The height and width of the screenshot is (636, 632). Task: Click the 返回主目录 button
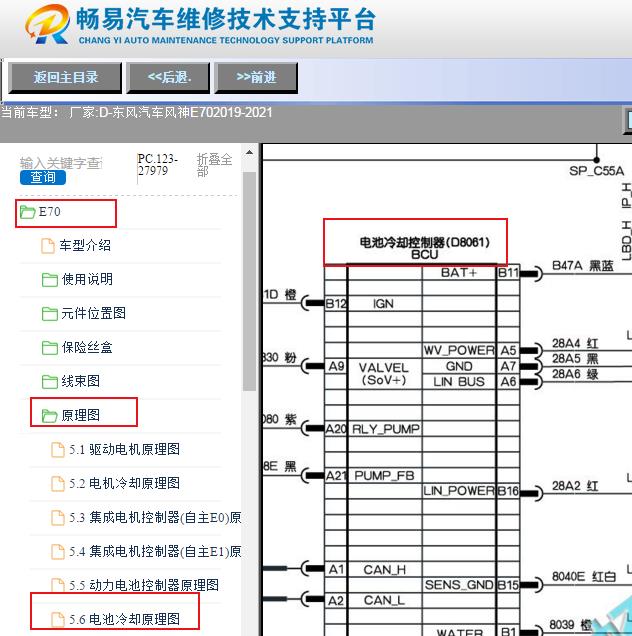coord(65,77)
